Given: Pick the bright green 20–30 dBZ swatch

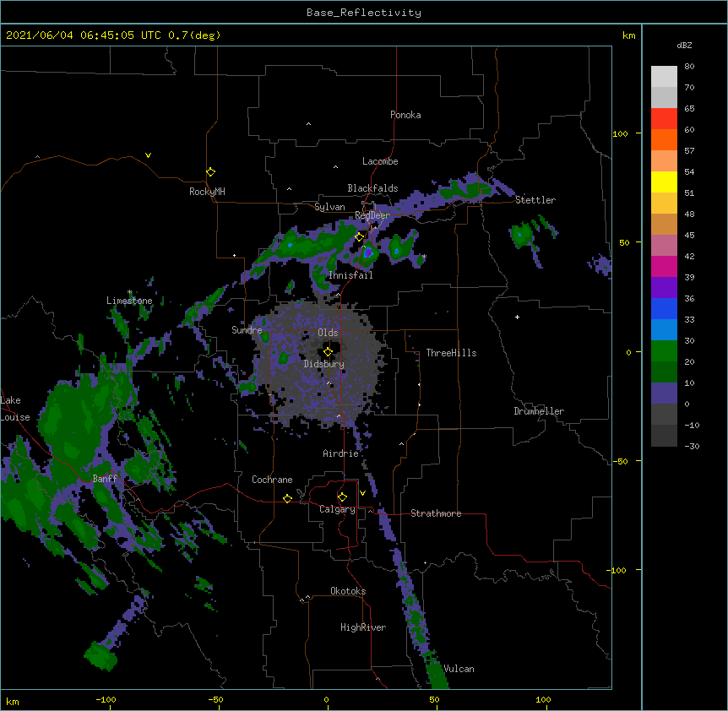Looking at the screenshot, I should point(664,351).
